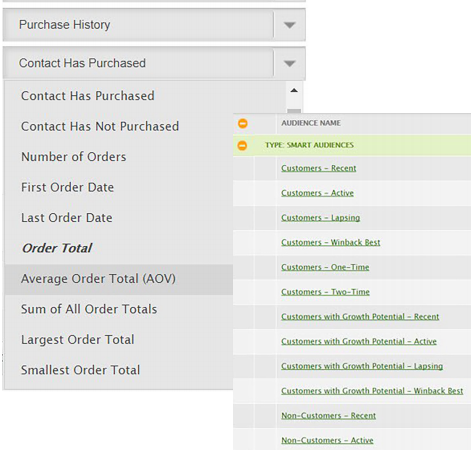Pick Smallest Order Total option

80,370
